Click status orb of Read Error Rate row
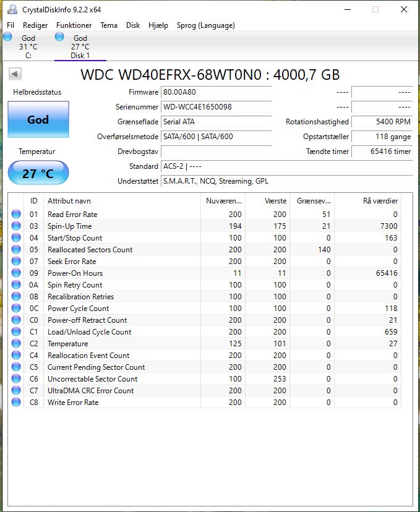 coord(16,214)
